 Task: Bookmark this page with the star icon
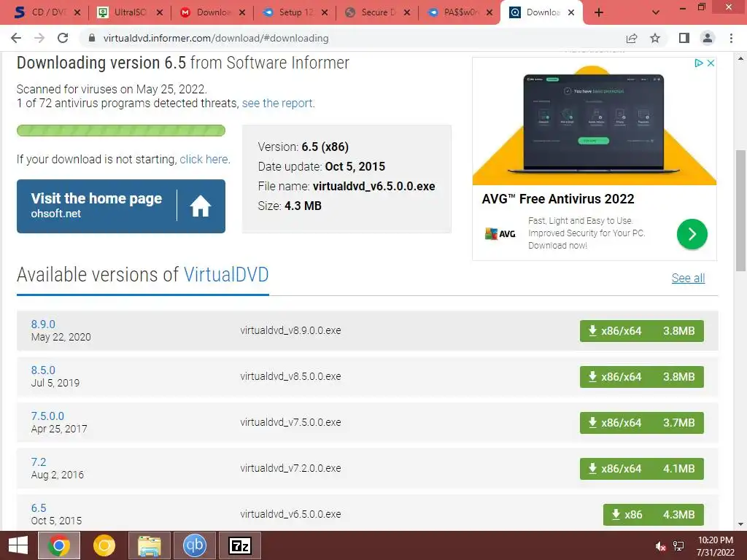[x=655, y=38]
